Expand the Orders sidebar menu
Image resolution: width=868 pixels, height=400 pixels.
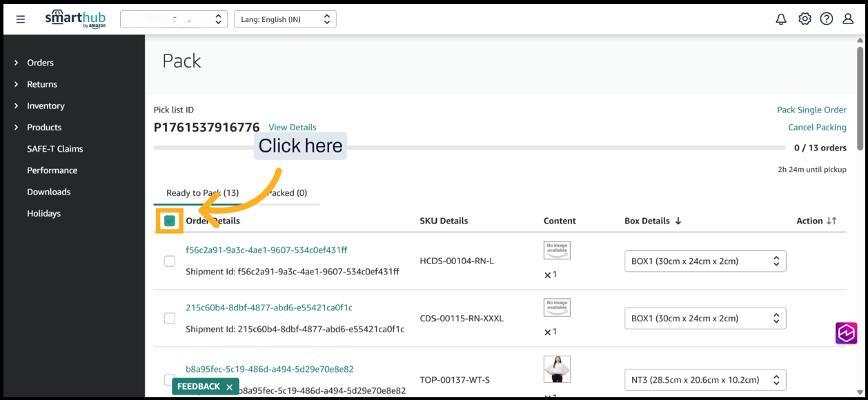point(40,63)
